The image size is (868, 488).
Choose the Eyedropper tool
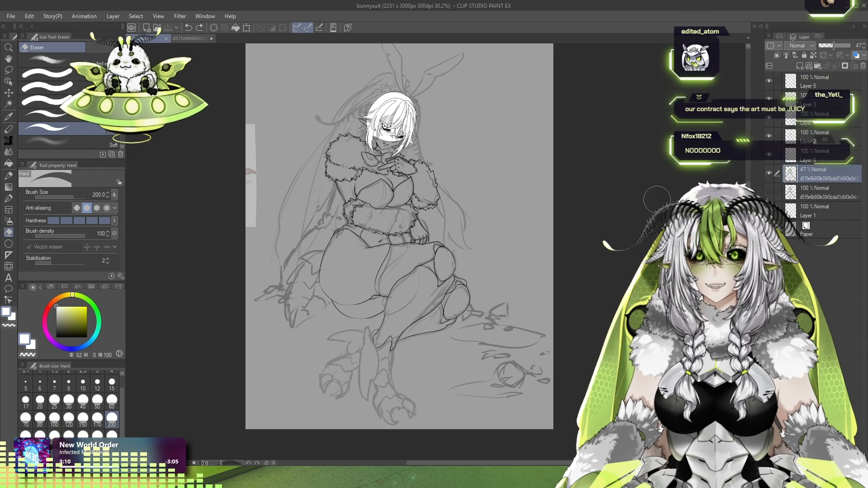(8, 117)
